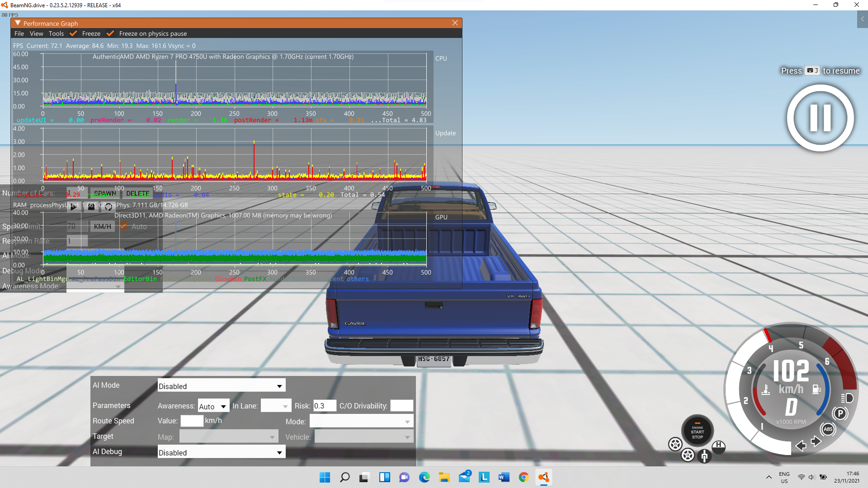The image size is (868, 488).
Task: Click the parking brake P icon
Action: tap(840, 413)
